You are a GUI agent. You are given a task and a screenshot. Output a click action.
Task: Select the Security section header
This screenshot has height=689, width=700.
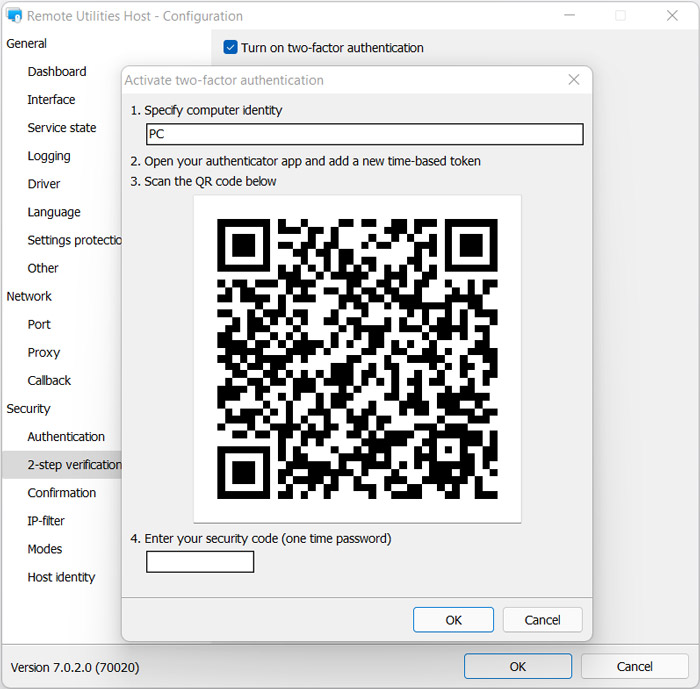(x=28, y=409)
